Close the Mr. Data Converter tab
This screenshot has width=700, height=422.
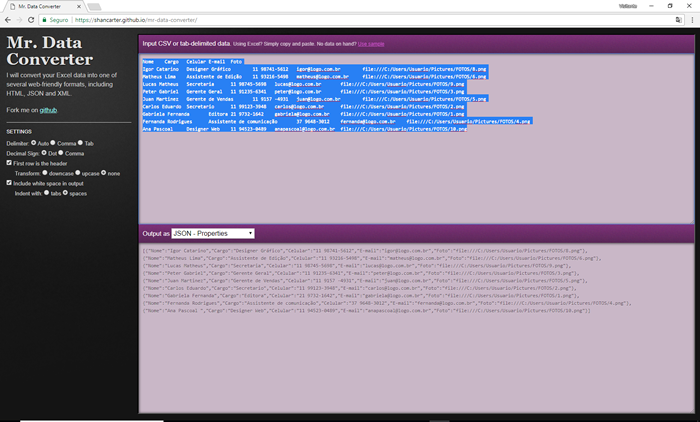(79, 7)
